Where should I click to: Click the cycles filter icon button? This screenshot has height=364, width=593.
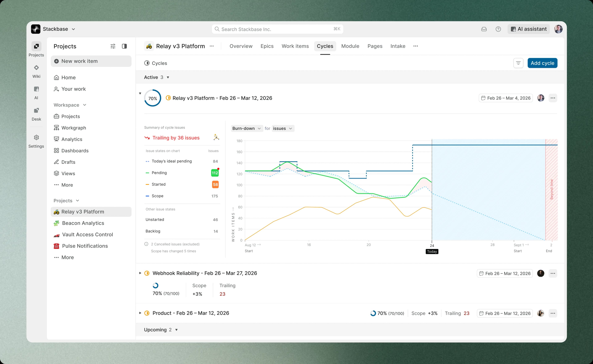[x=518, y=63]
